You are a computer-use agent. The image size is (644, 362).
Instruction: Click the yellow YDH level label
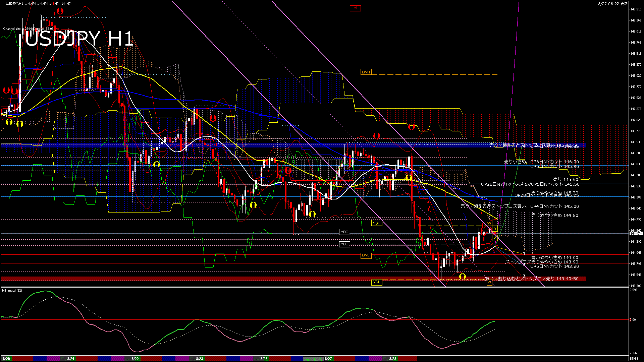377,223
